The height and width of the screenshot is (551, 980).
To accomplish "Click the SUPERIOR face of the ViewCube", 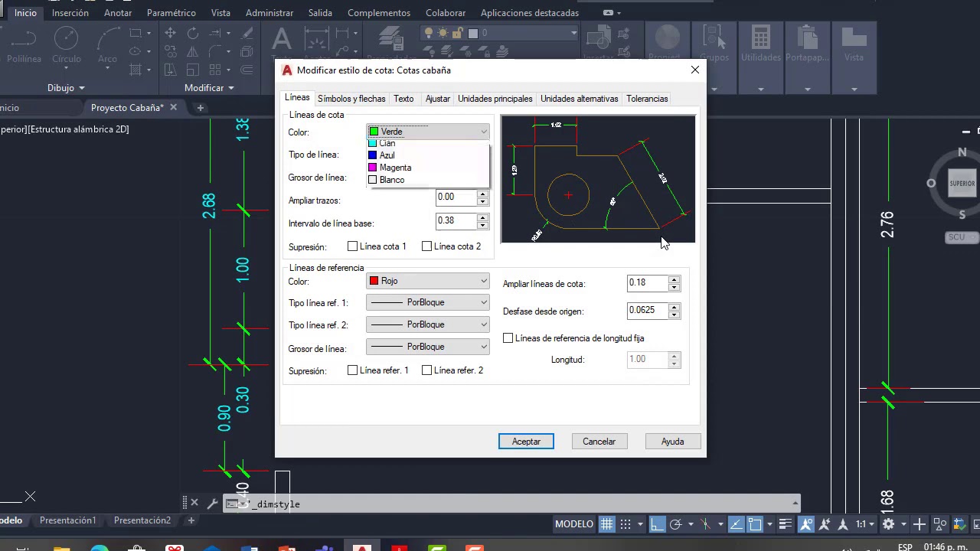I will (x=962, y=184).
